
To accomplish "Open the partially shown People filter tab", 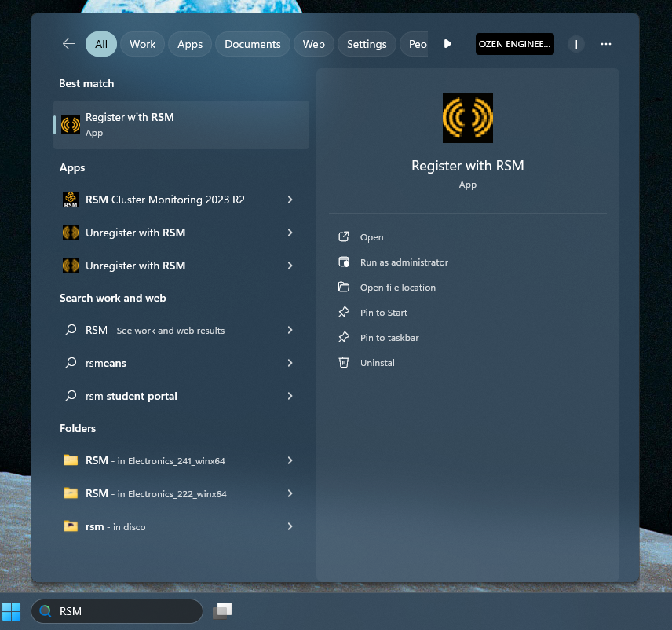I will pyautogui.click(x=415, y=44).
